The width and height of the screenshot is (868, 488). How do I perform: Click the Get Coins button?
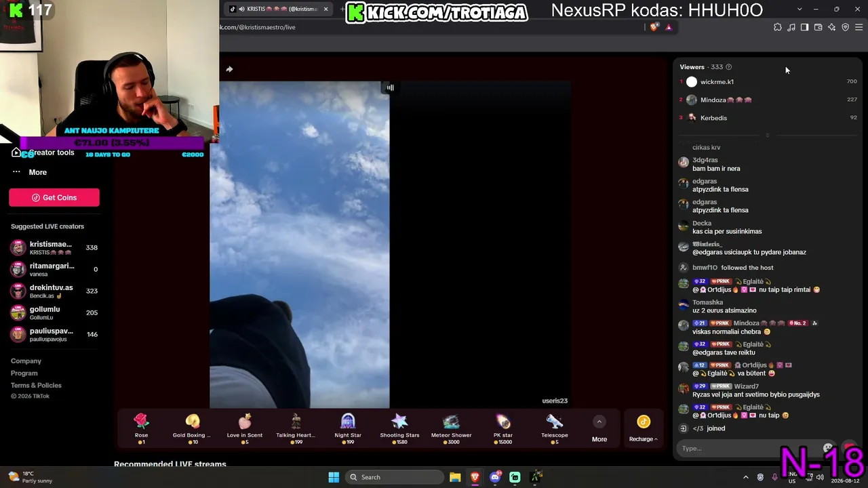(x=54, y=197)
